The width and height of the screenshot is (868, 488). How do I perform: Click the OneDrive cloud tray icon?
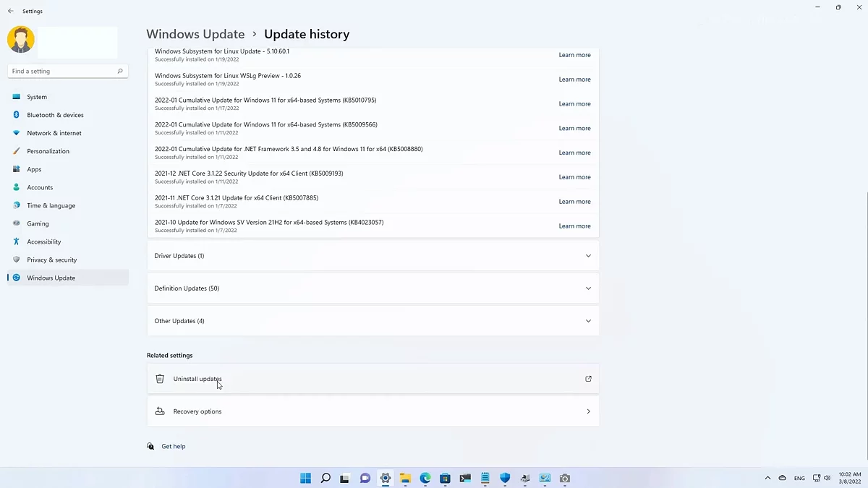click(x=782, y=478)
